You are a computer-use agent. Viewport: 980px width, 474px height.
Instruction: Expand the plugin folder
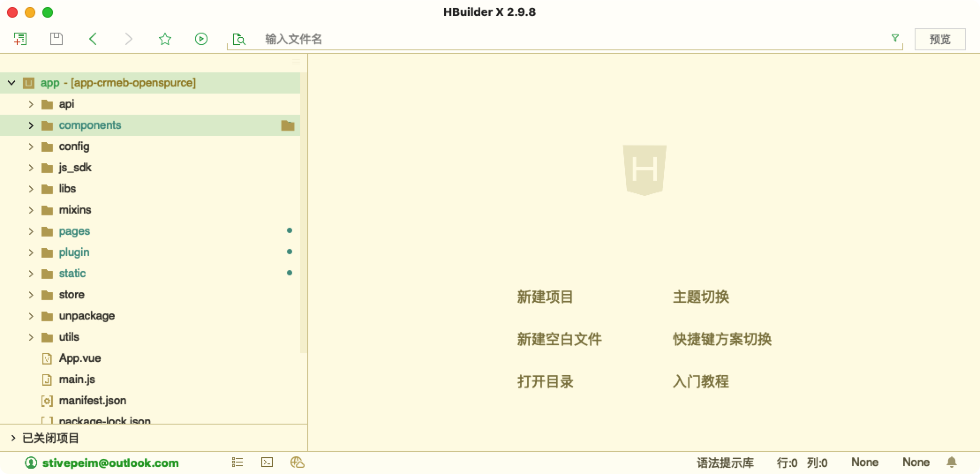31,252
